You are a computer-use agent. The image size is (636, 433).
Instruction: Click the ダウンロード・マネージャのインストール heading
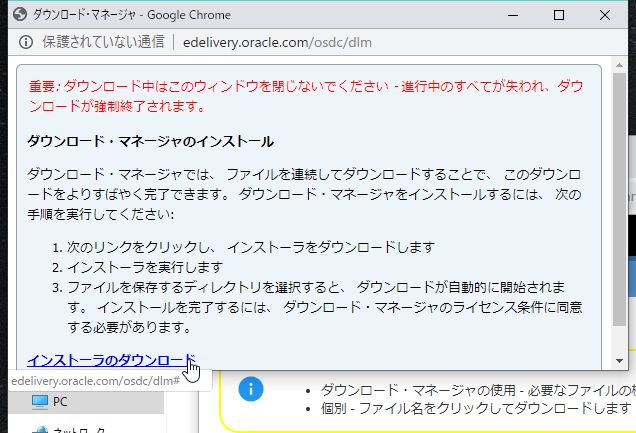coord(150,141)
